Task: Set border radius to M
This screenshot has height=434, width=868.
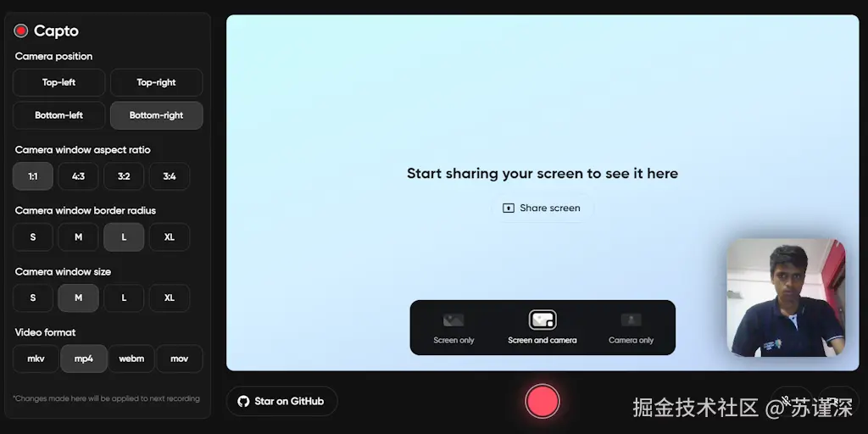Action: [78, 237]
